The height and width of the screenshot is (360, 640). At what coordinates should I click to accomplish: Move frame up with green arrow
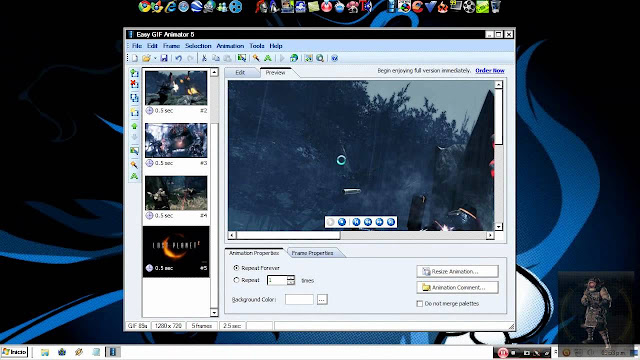click(134, 126)
